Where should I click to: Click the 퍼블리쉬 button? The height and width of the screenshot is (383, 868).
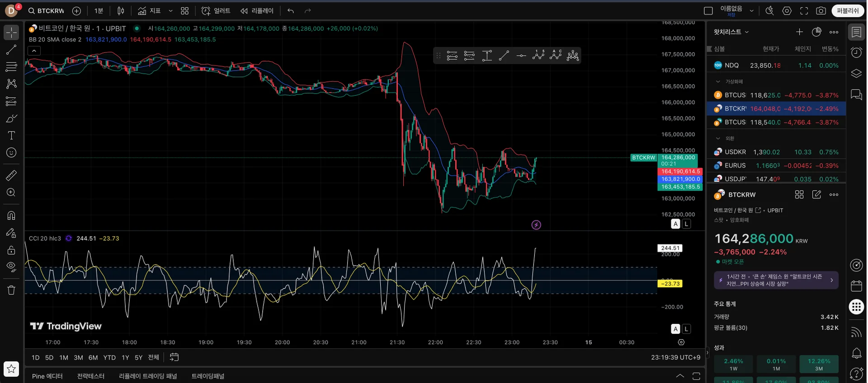tap(848, 11)
